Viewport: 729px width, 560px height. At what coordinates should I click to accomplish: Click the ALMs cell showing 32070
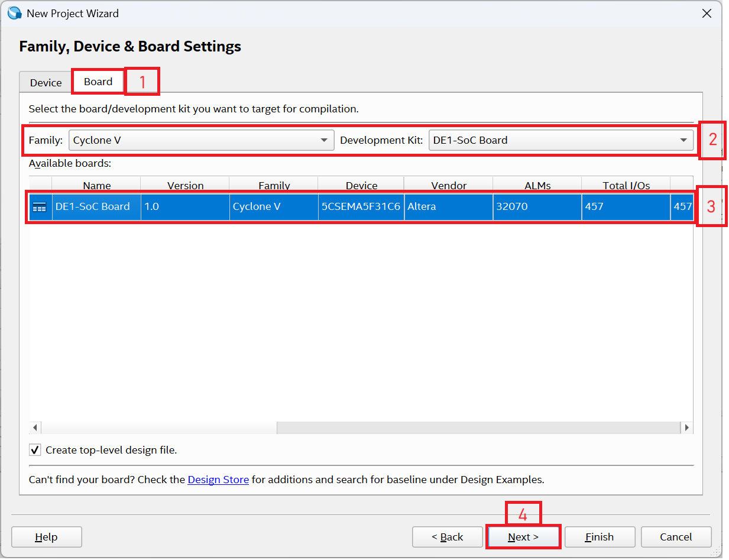(x=537, y=207)
